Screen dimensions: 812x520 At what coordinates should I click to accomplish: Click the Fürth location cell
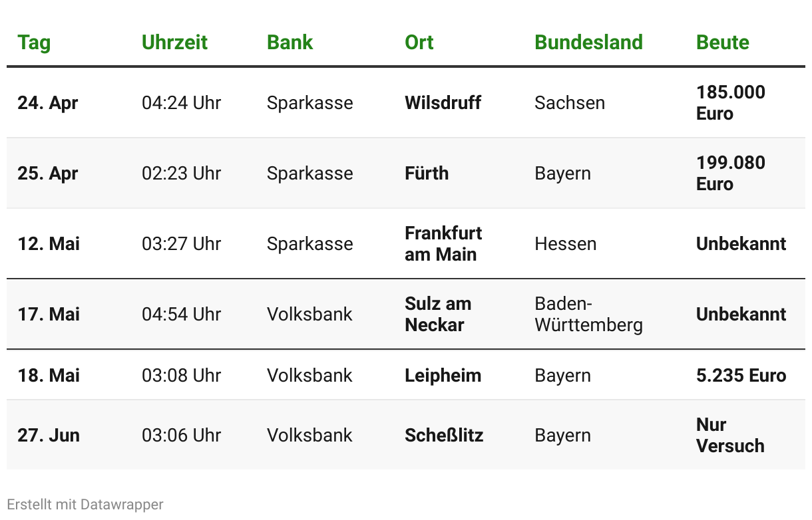coord(427,174)
